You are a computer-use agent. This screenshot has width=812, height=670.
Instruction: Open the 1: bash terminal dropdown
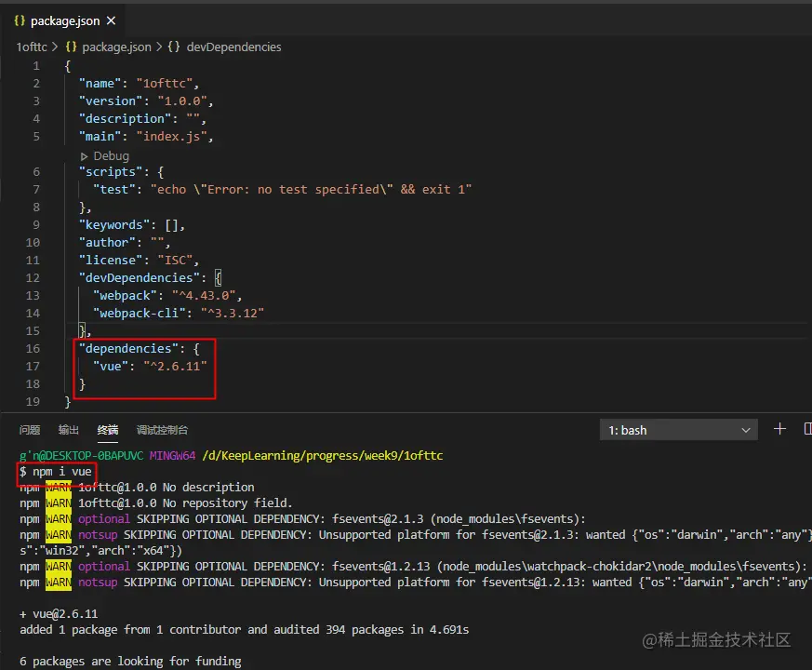point(678,430)
